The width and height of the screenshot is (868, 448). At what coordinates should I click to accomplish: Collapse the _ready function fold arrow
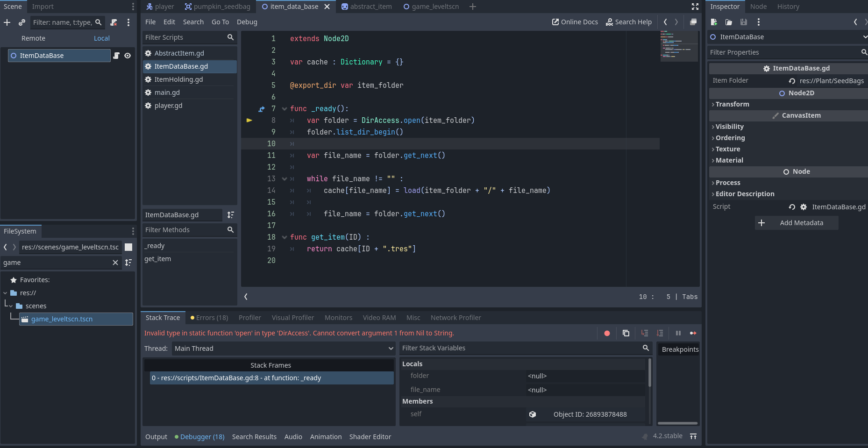point(285,108)
